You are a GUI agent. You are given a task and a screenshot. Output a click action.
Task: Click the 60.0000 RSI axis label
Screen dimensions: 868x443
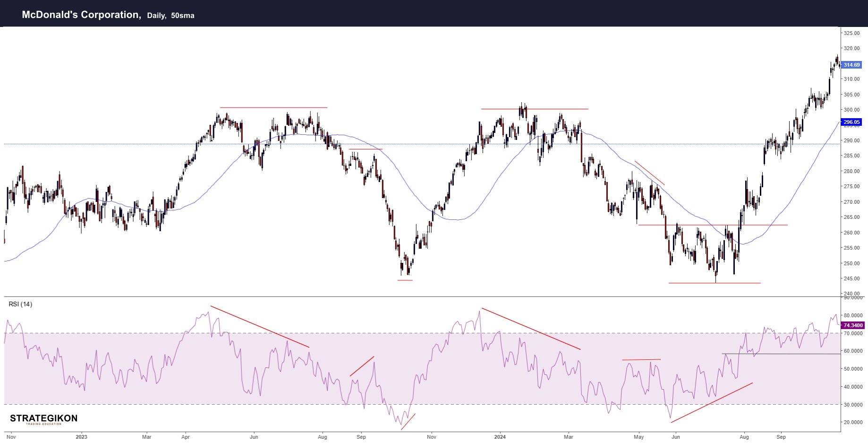pos(853,351)
